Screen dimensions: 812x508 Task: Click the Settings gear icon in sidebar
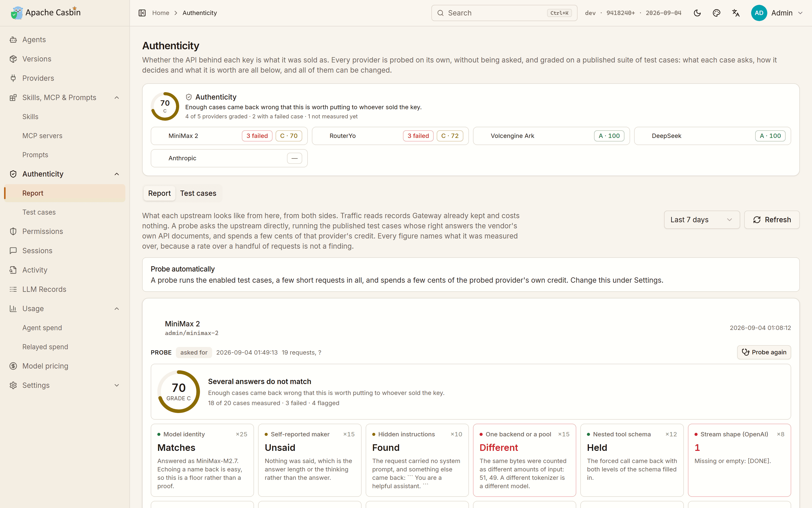tap(13, 385)
